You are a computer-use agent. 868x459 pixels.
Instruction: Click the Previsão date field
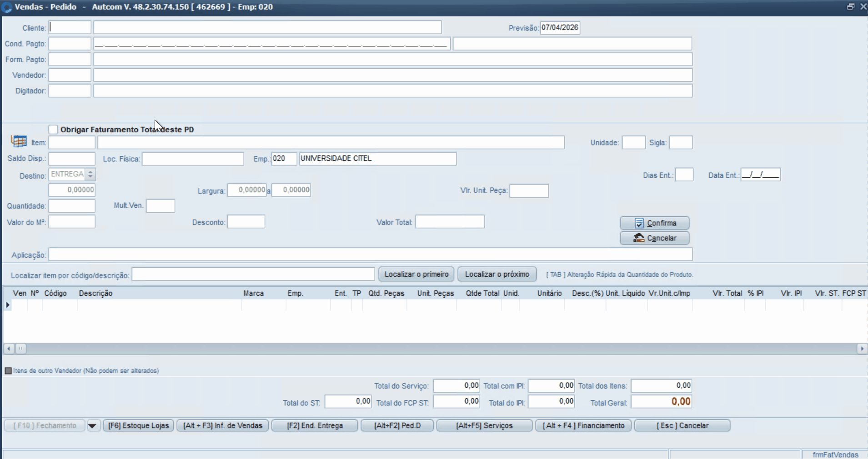[x=560, y=28]
